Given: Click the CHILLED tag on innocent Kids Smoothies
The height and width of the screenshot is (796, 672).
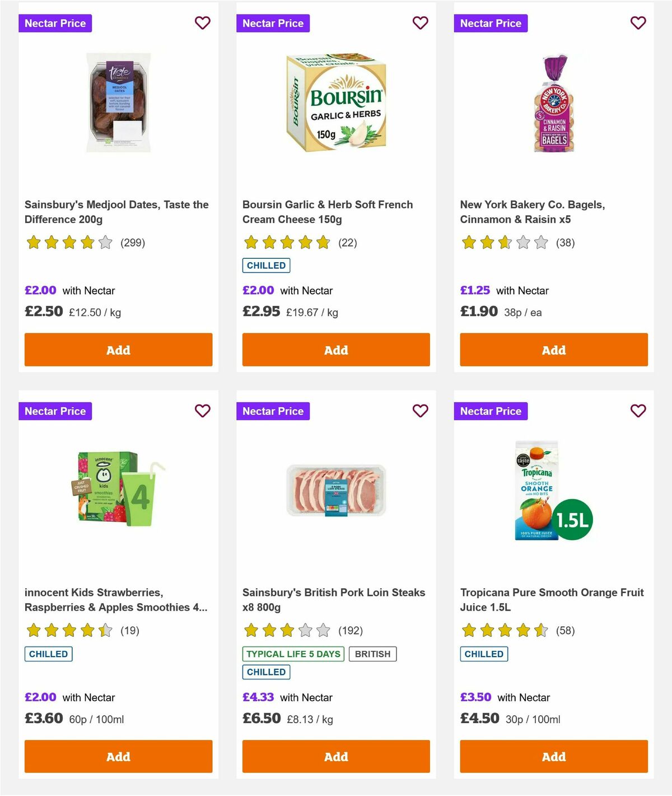Looking at the screenshot, I should 48,654.
